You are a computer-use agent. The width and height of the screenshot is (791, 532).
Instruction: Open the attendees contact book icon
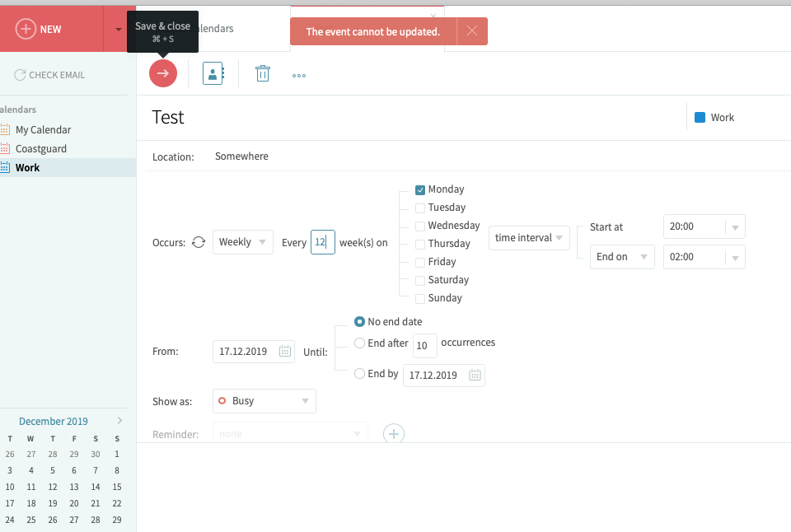213,73
